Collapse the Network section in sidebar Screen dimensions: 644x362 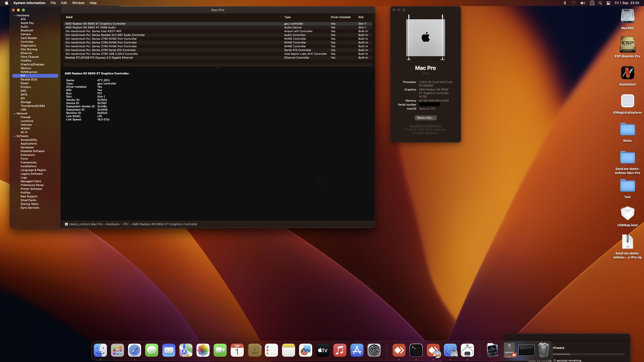point(15,114)
